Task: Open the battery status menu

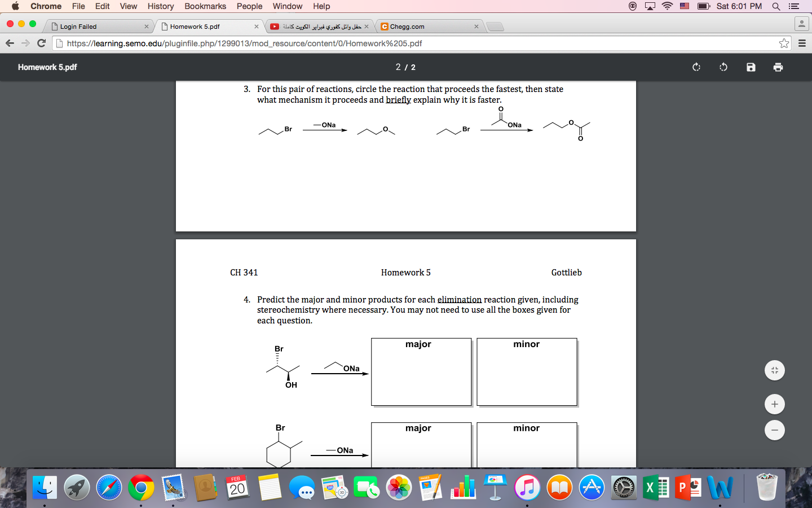Action: [703, 6]
